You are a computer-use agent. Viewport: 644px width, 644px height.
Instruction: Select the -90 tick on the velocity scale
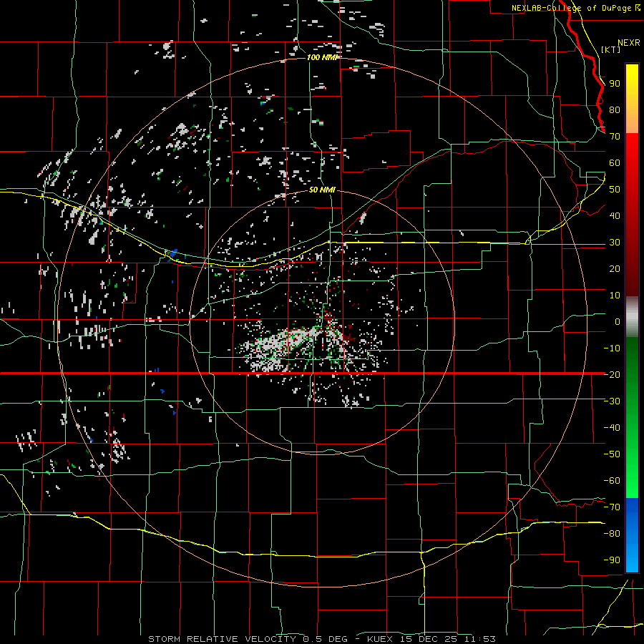(612, 560)
